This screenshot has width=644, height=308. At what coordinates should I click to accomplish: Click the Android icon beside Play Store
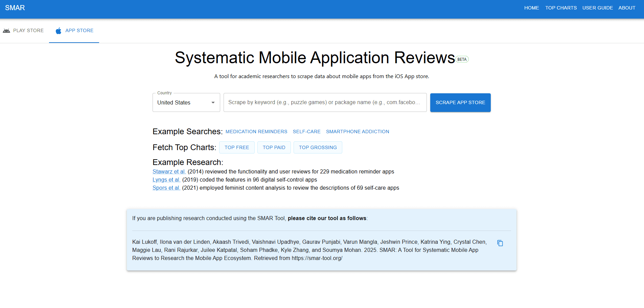[x=6, y=31]
